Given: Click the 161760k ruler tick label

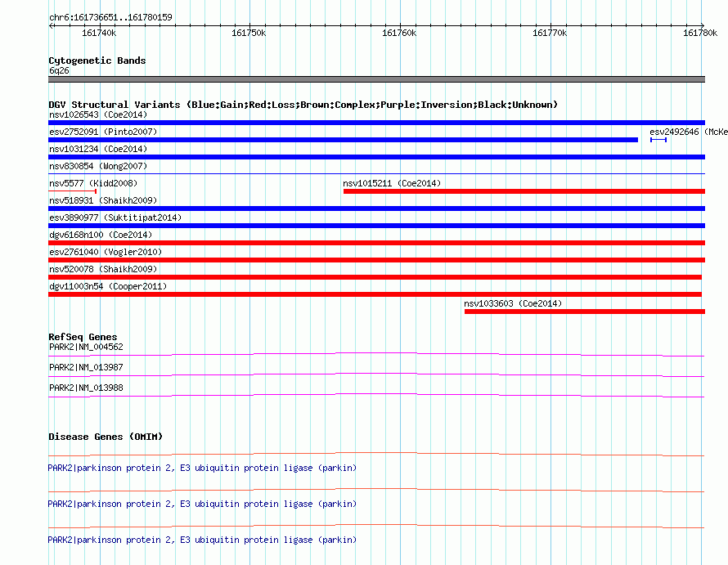Looking at the screenshot, I should tap(399, 33).
